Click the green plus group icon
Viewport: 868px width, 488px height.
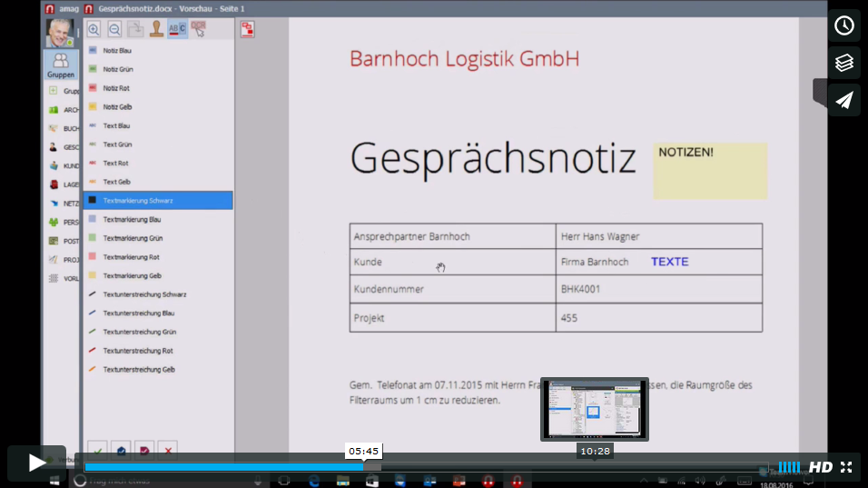(54, 91)
